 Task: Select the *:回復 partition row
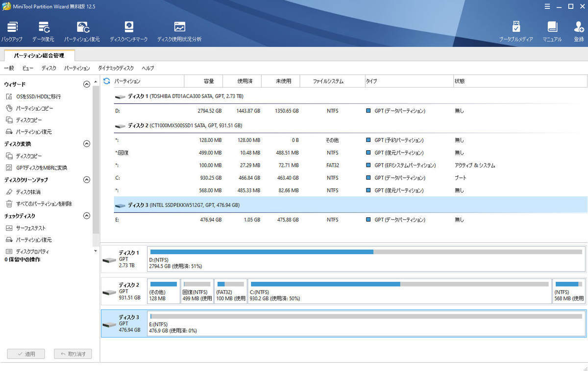coord(350,153)
